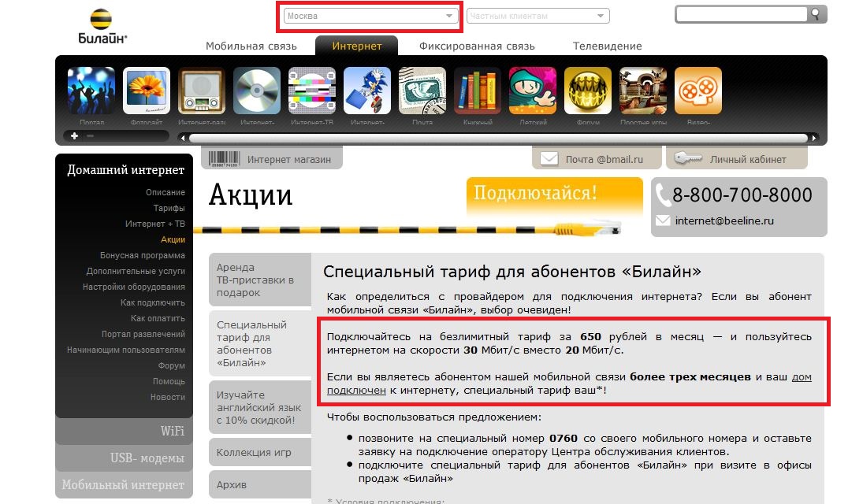Open Как оплатить in the sidebar
Screen dimensions: 863x504
(158, 319)
